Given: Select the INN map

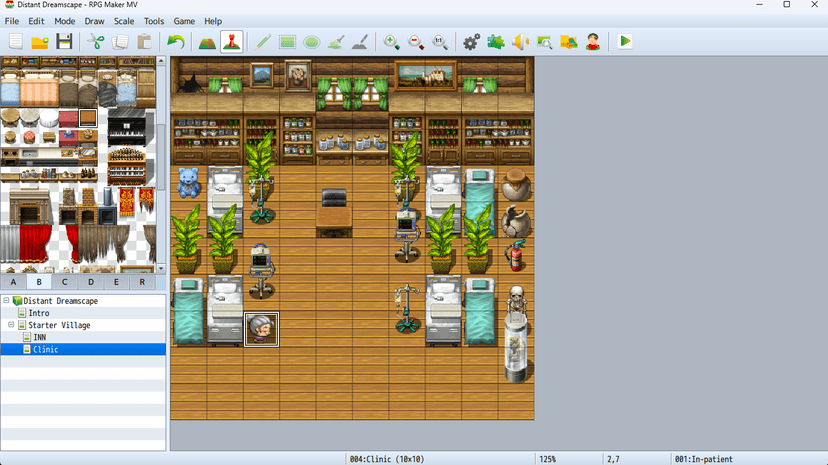Looking at the screenshot, I should [40, 337].
